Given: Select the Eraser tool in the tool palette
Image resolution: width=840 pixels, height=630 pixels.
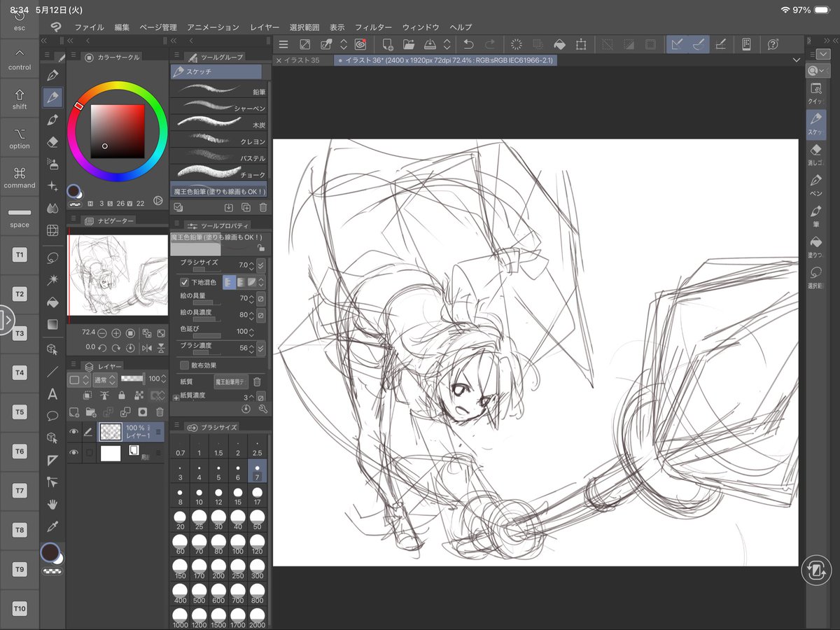Looking at the screenshot, I should coord(52,142).
